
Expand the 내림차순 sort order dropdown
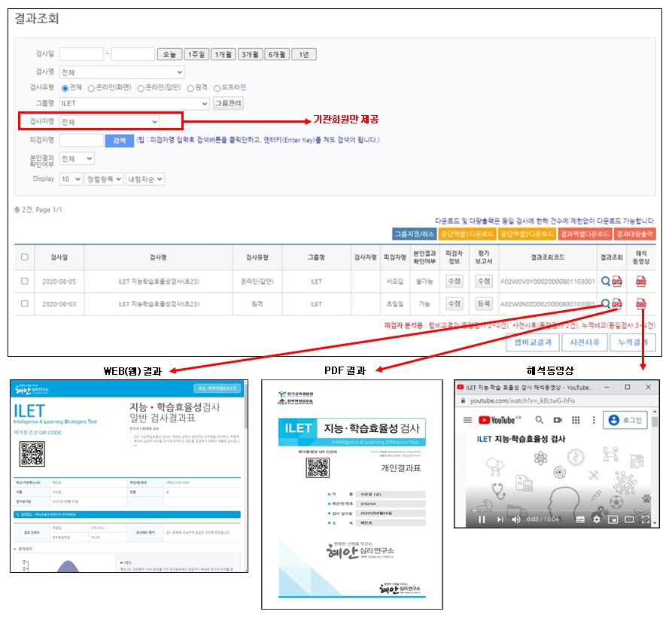tap(144, 179)
